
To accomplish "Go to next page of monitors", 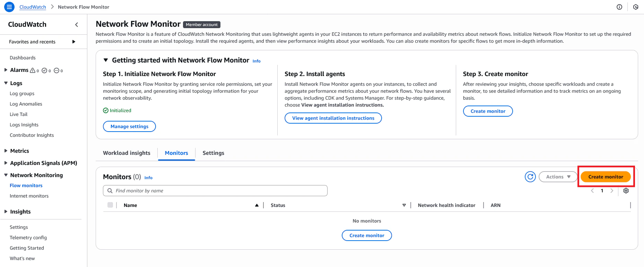I will [x=612, y=191].
